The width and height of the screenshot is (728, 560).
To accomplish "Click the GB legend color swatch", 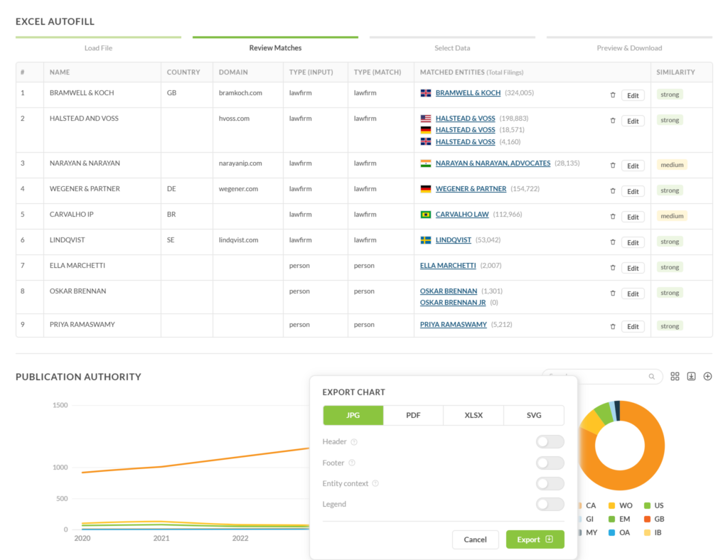I will pos(647,519).
